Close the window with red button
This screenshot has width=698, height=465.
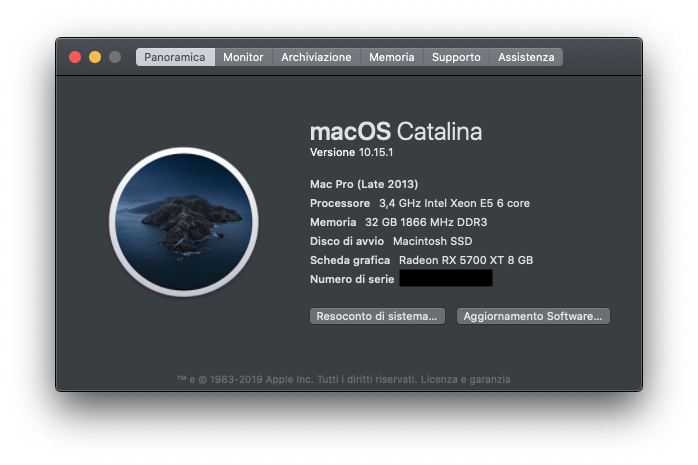click(x=75, y=57)
